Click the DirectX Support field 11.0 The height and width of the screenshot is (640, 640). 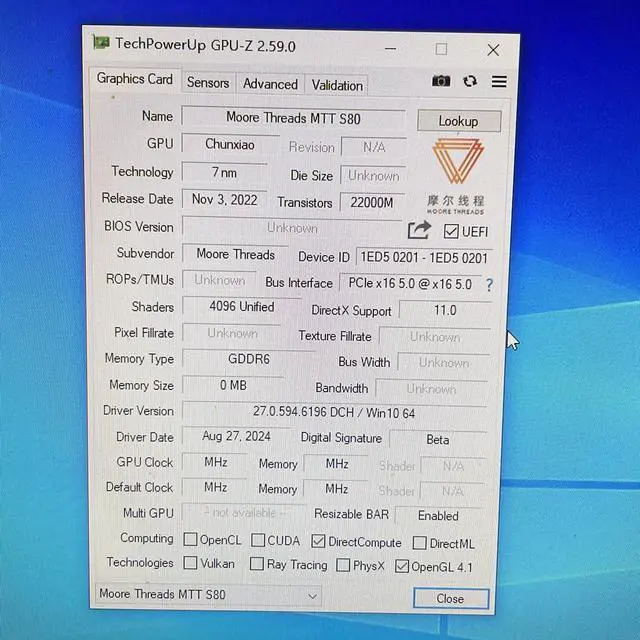[x=445, y=311]
